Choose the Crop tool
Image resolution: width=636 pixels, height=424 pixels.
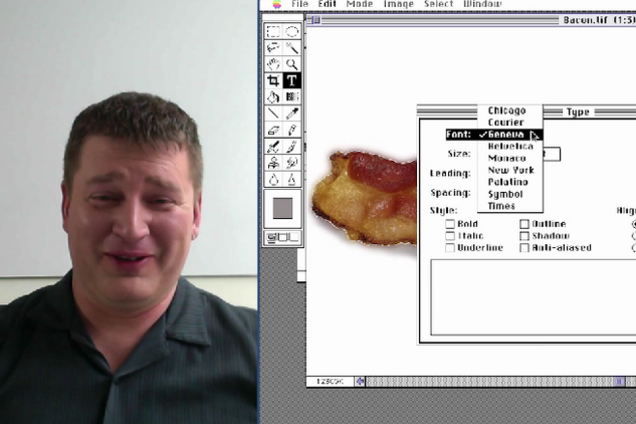[274, 80]
